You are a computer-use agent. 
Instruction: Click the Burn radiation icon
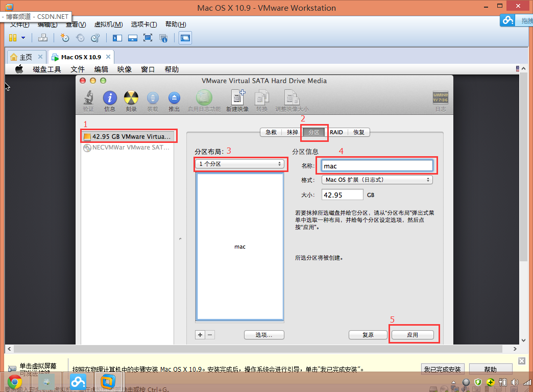coord(131,98)
